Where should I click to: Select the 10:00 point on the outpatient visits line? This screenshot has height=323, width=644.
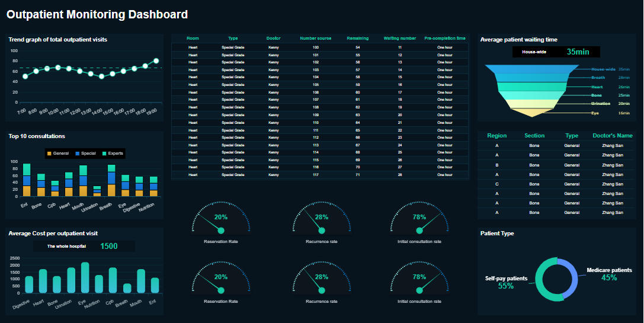58,68
